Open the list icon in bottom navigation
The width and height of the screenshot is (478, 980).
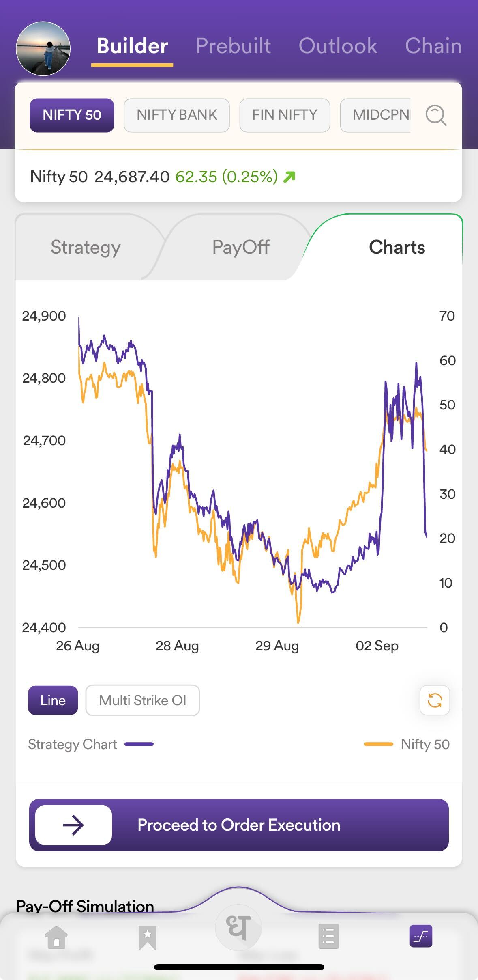tap(328, 937)
